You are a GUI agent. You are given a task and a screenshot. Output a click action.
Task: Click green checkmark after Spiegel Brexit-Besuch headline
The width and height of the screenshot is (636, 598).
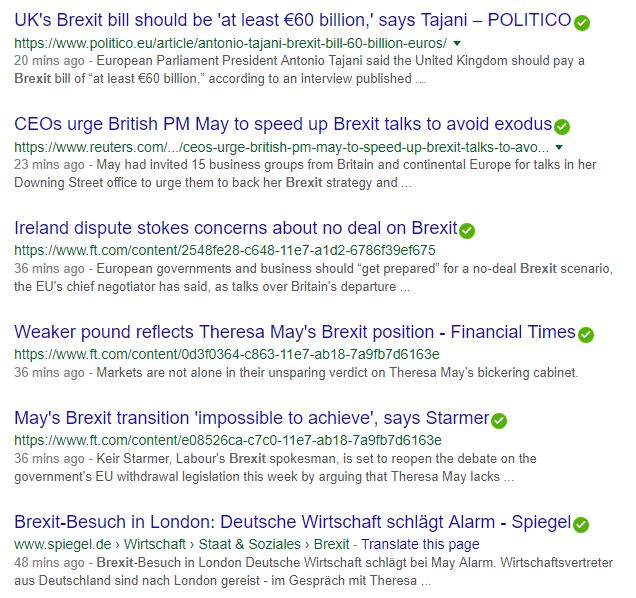[x=581, y=525]
